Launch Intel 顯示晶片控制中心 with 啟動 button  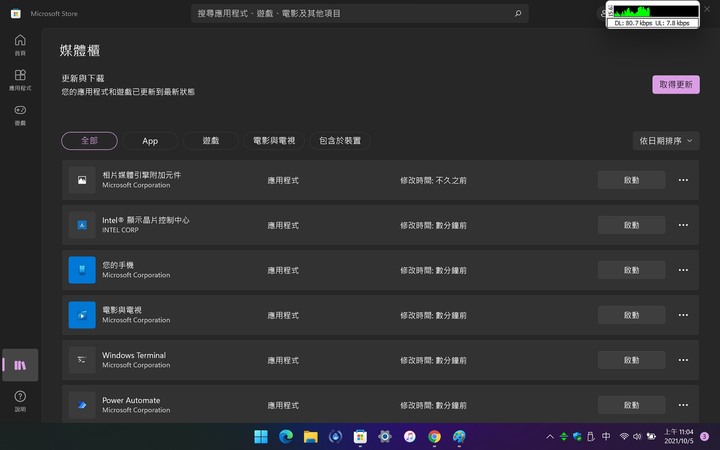[631, 225]
